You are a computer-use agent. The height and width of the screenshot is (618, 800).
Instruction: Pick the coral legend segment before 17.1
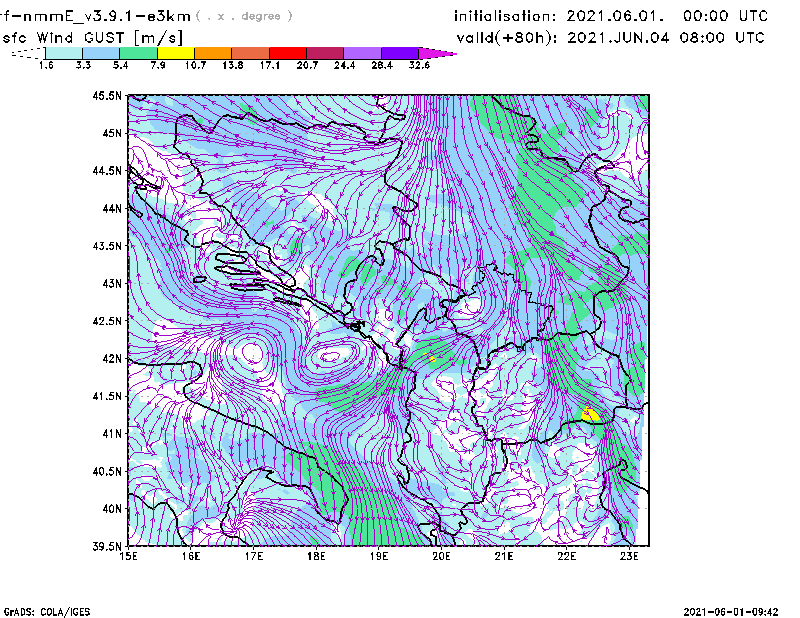pyautogui.click(x=251, y=53)
